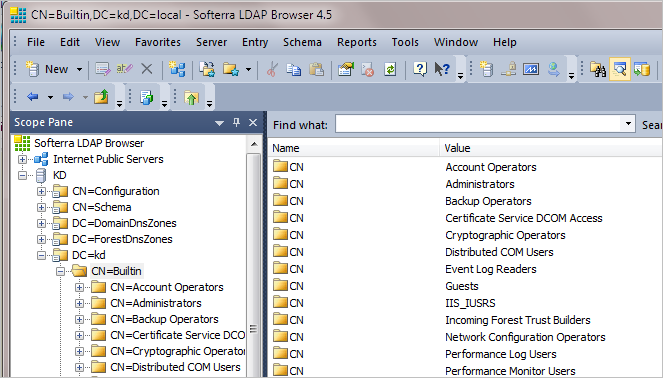663x378 pixels.
Task: Click the Rename (ab pencil) toolbar icon
Action: (x=125, y=69)
